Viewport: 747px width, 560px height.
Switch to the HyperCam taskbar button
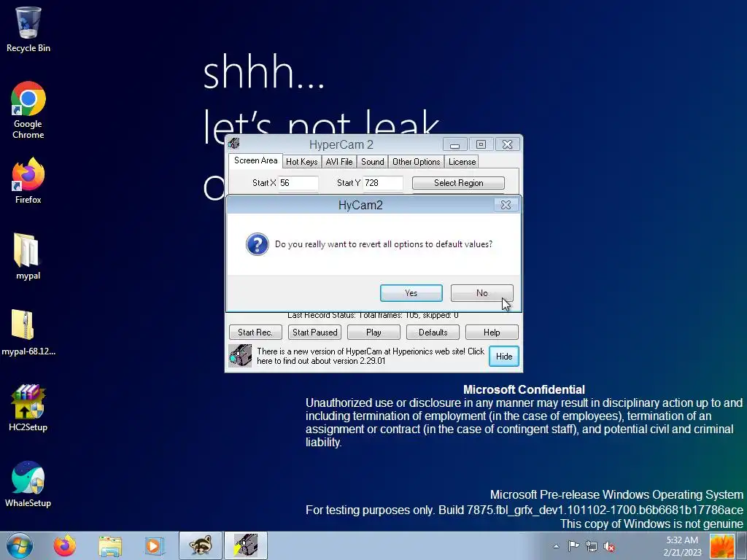[x=246, y=545]
